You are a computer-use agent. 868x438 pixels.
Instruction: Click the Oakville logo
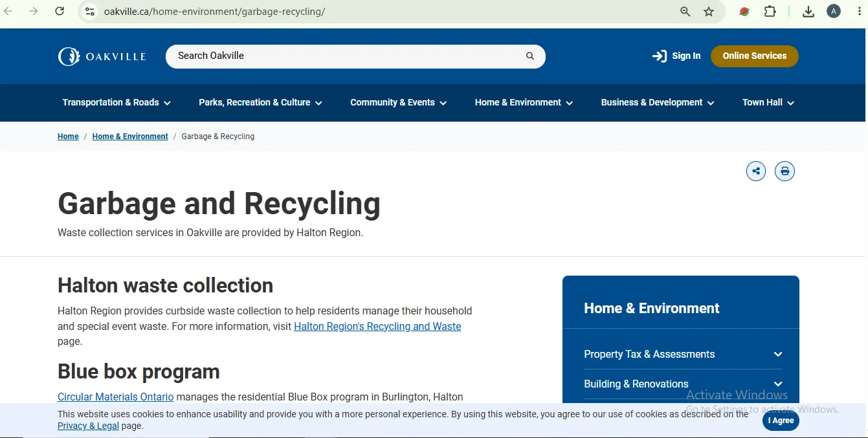point(102,57)
